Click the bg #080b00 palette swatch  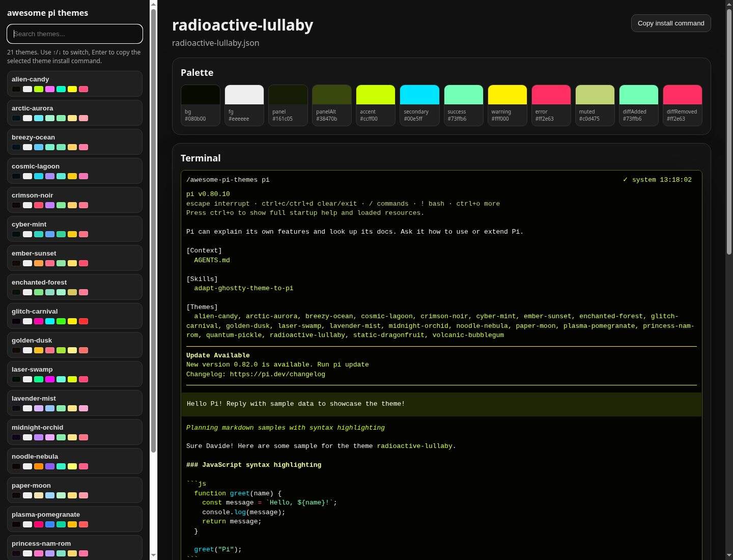[201, 105]
